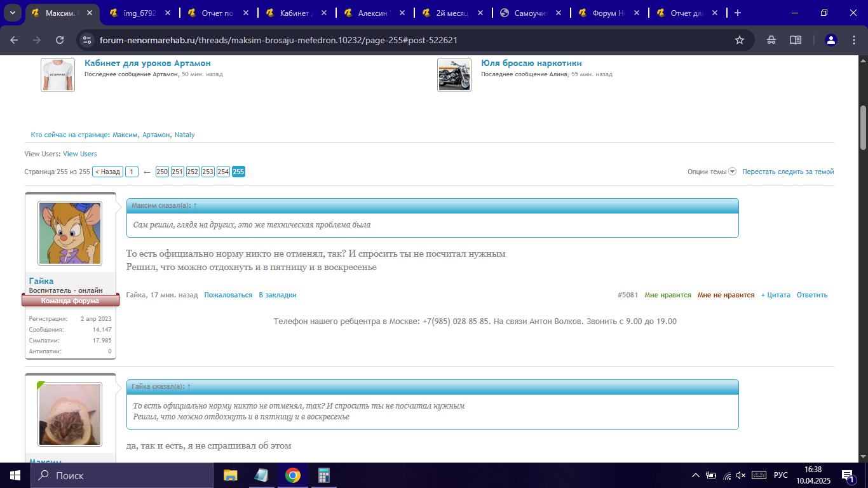Image resolution: width=868 pixels, height=488 pixels.
Task: Toggle following via 'Перестать следить за темой'
Action: [788, 172]
